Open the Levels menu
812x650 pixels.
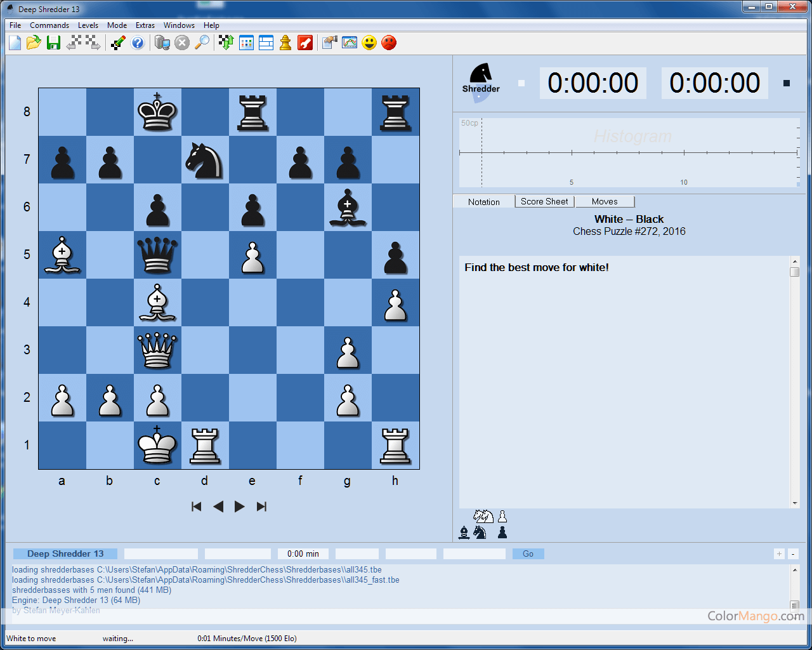point(88,25)
